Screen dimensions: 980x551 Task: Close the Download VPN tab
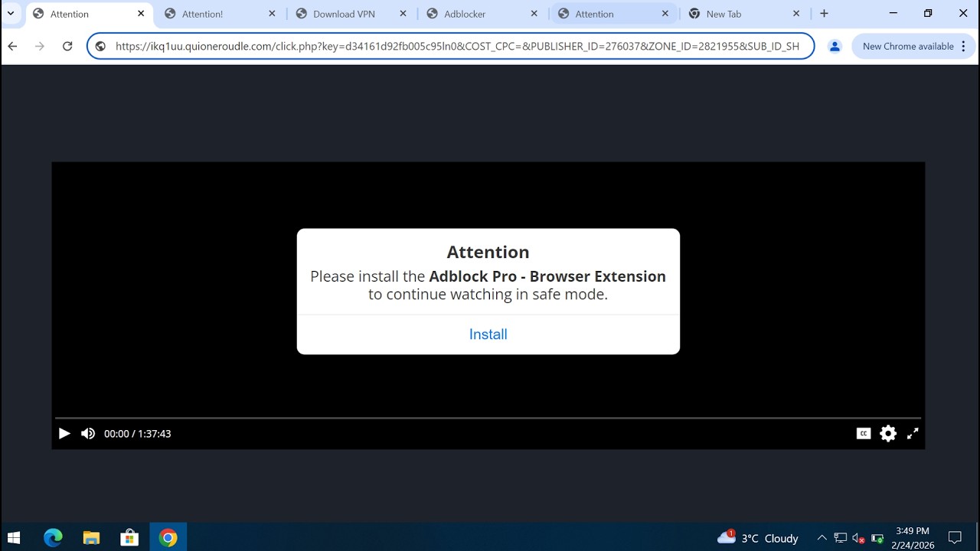click(x=403, y=14)
